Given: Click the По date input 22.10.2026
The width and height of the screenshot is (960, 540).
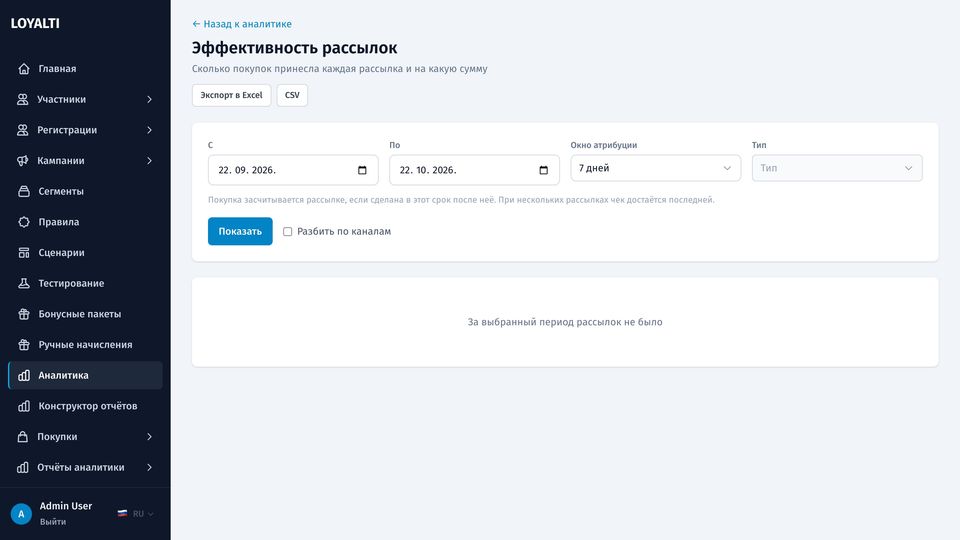Looking at the screenshot, I should 474,170.
